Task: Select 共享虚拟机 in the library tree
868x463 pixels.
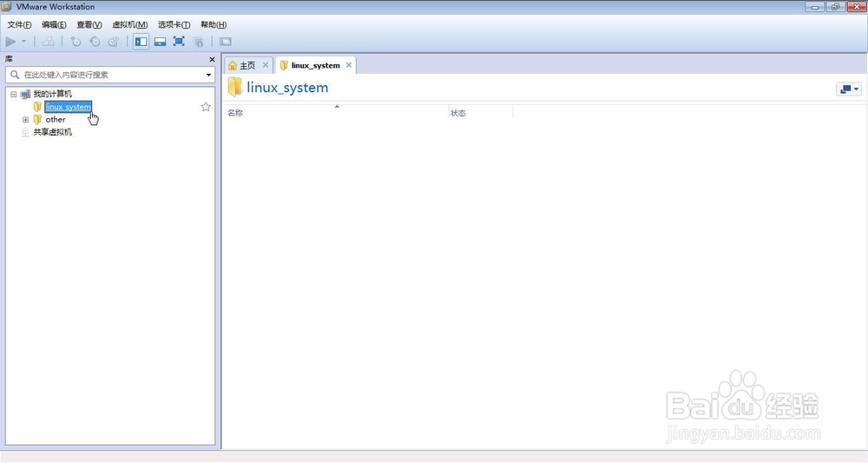Action: [52, 132]
